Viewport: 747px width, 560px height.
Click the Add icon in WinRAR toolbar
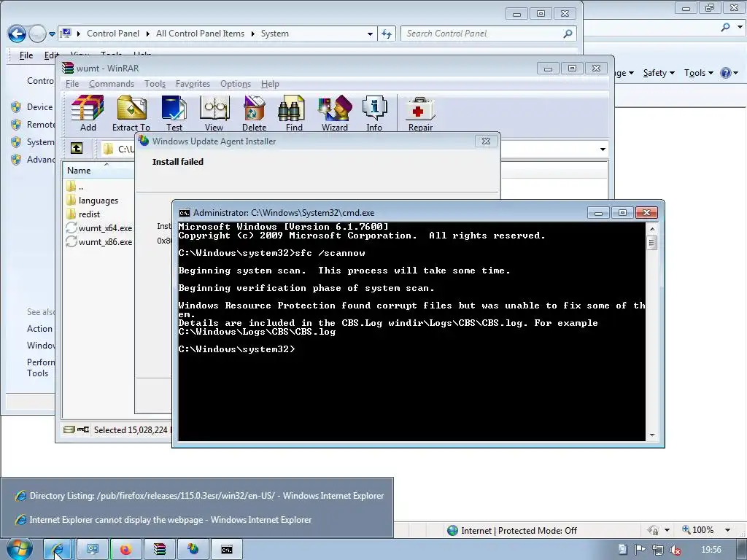click(88, 113)
